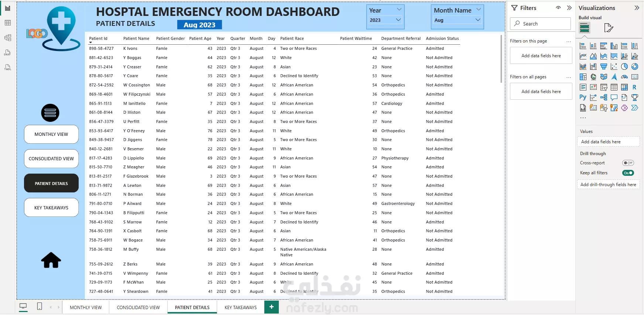Add a new page with plus button
The image size is (644, 315).
271,307
